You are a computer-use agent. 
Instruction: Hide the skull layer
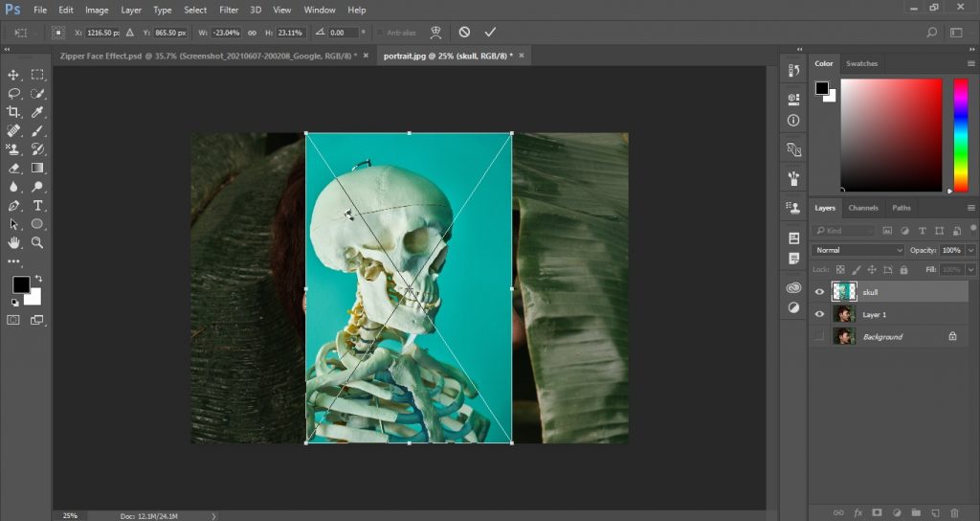click(819, 292)
